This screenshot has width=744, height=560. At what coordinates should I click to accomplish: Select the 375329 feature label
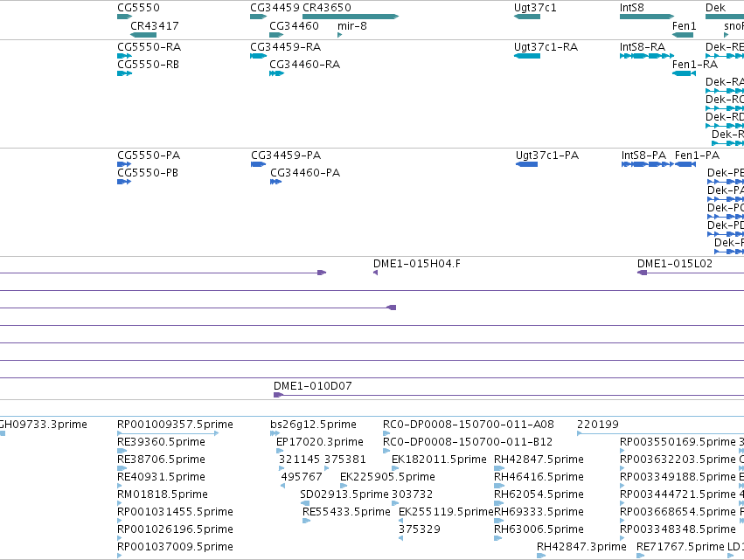click(420, 529)
